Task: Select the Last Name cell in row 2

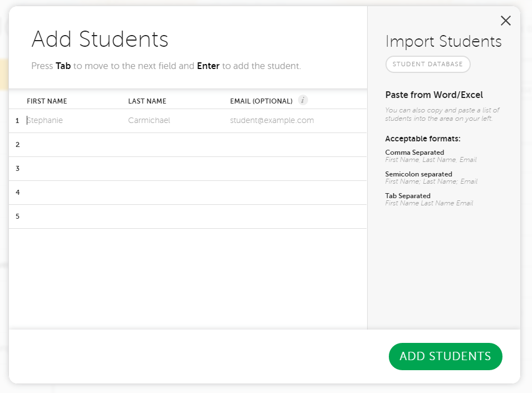Action: [174, 145]
